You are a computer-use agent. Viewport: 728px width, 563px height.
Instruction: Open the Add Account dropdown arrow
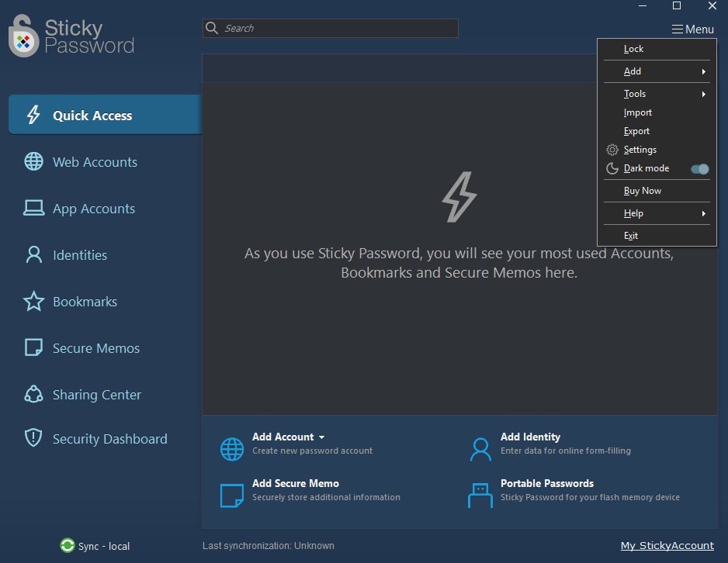(x=322, y=437)
